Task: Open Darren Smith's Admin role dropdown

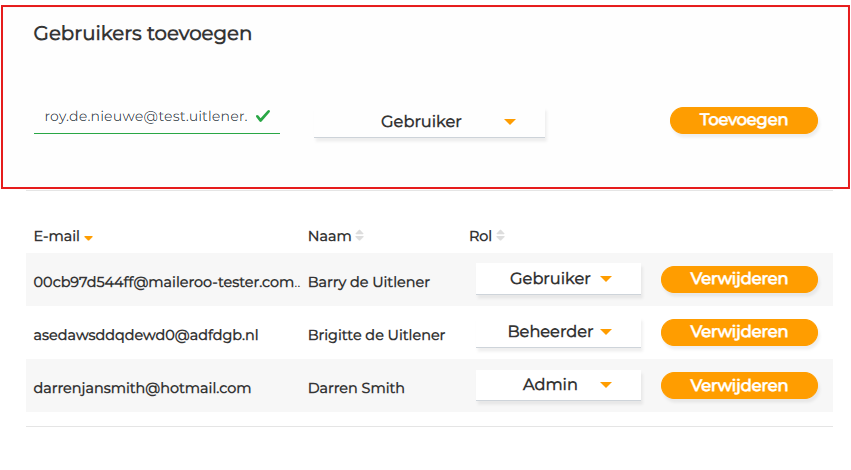Action: pos(557,385)
